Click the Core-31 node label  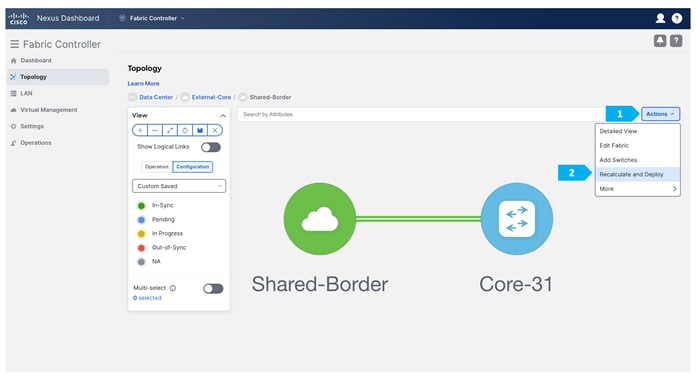[516, 284]
